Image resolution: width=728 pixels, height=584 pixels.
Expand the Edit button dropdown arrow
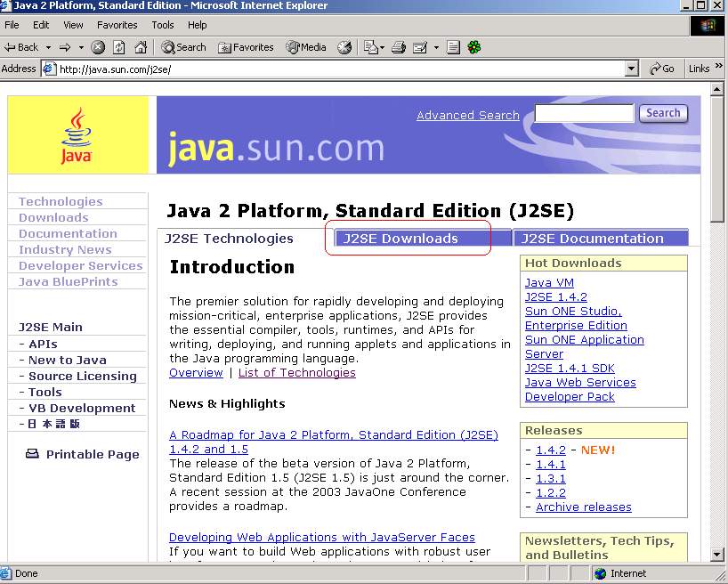[x=436, y=47]
